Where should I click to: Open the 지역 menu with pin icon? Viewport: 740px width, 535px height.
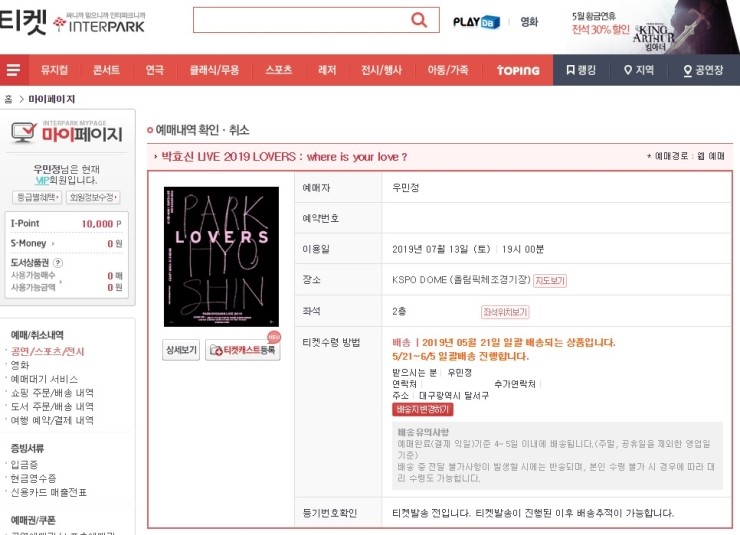639,70
